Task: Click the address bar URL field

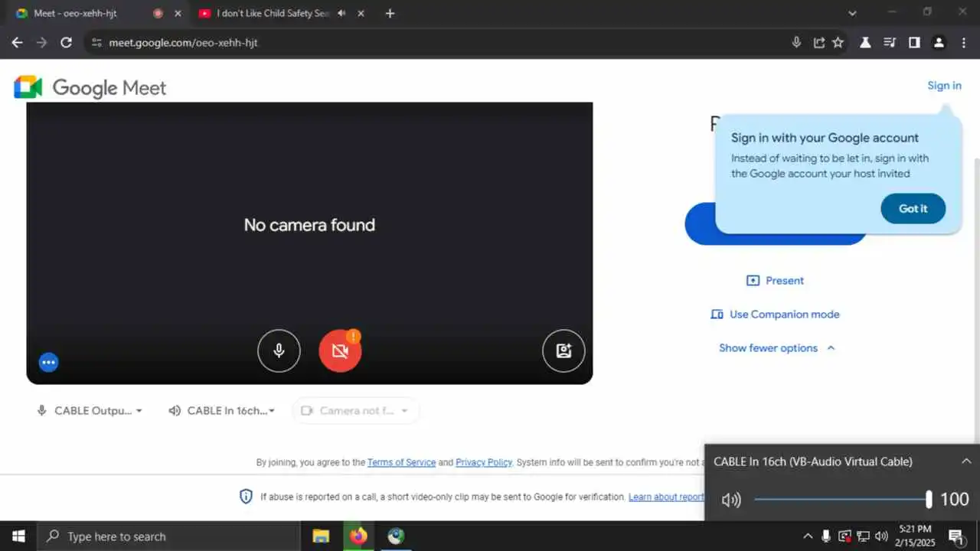Action: tap(444, 43)
